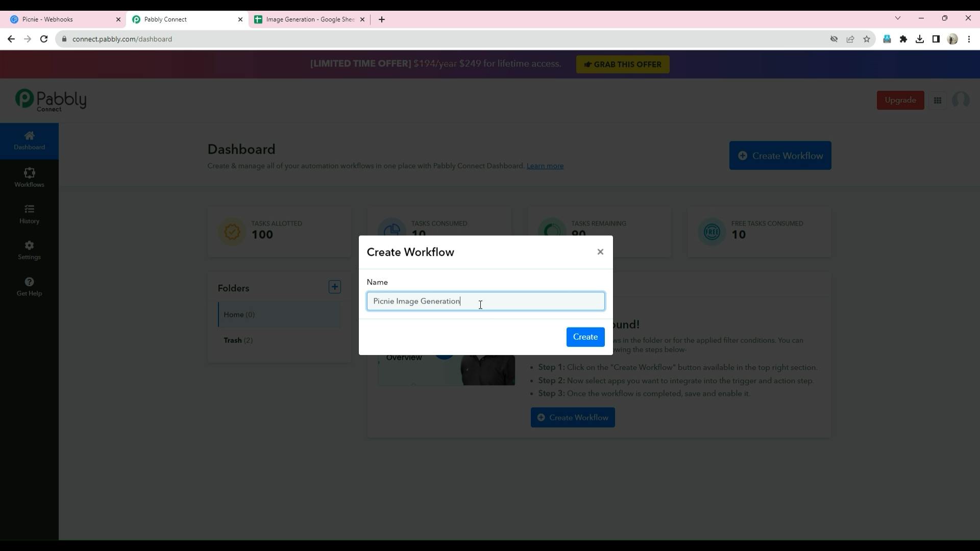
Task: Click the Learn more link
Action: click(x=545, y=165)
